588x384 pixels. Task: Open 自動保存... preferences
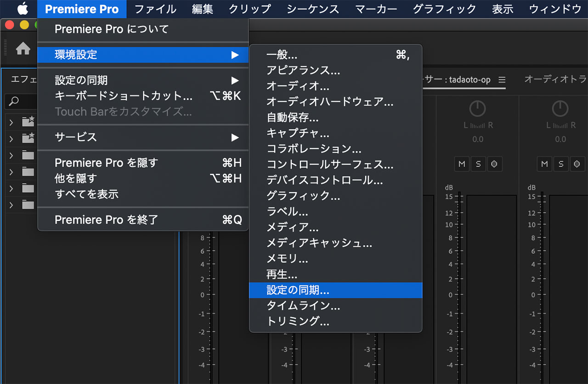coord(335,118)
